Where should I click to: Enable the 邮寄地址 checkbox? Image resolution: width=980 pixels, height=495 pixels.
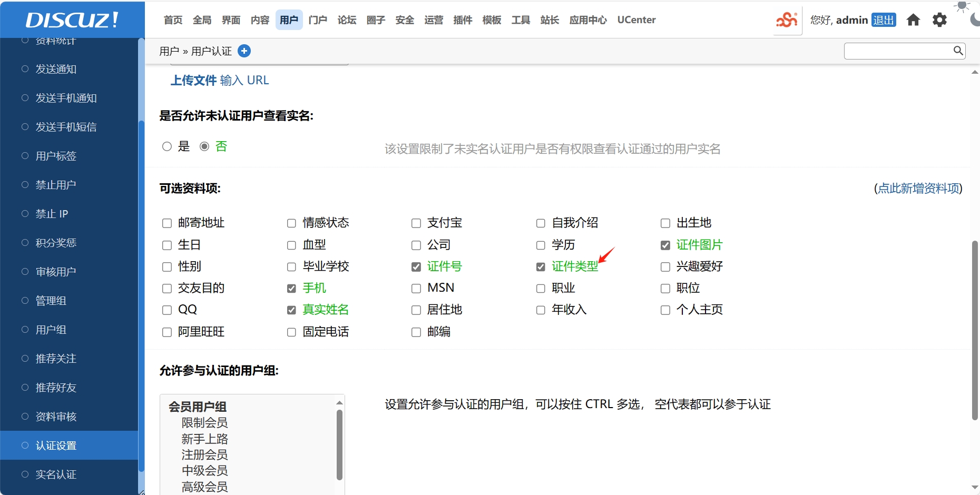click(167, 223)
